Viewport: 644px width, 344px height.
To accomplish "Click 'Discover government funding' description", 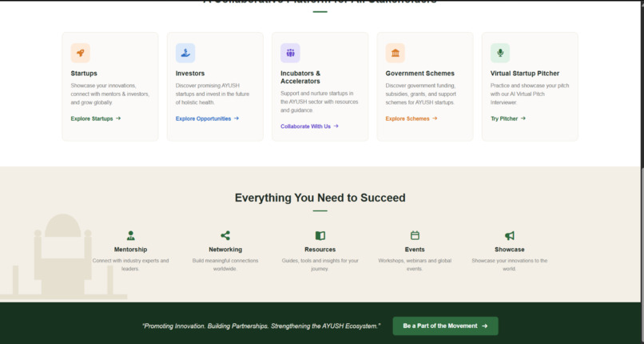I will pyautogui.click(x=420, y=94).
